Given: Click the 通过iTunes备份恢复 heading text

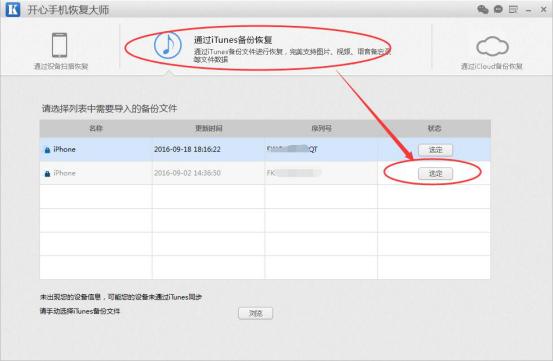Looking at the screenshot, I should [233, 40].
